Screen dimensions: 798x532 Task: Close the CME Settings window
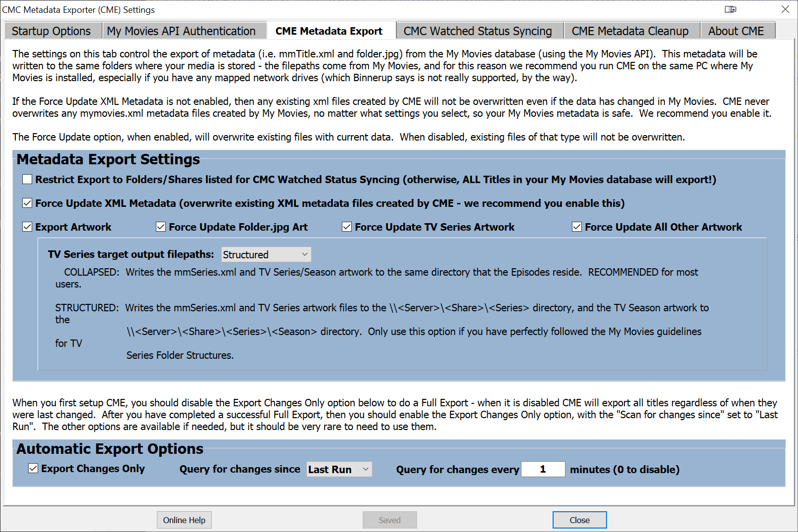(x=785, y=9)
